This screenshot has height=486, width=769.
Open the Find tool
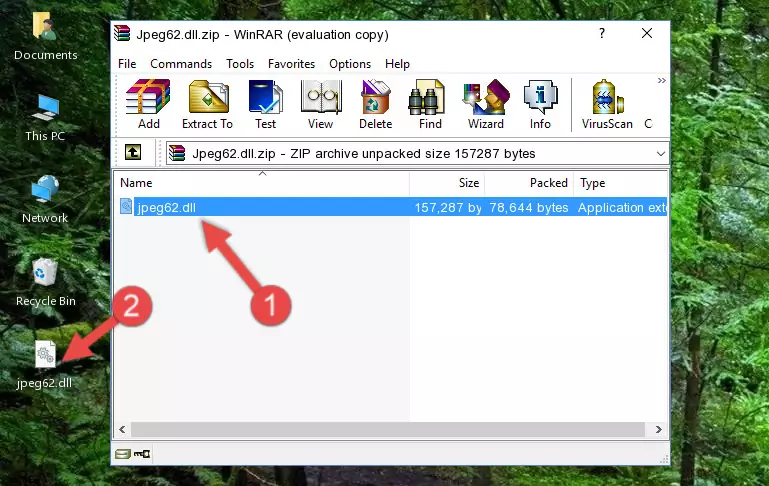[430, 104]
